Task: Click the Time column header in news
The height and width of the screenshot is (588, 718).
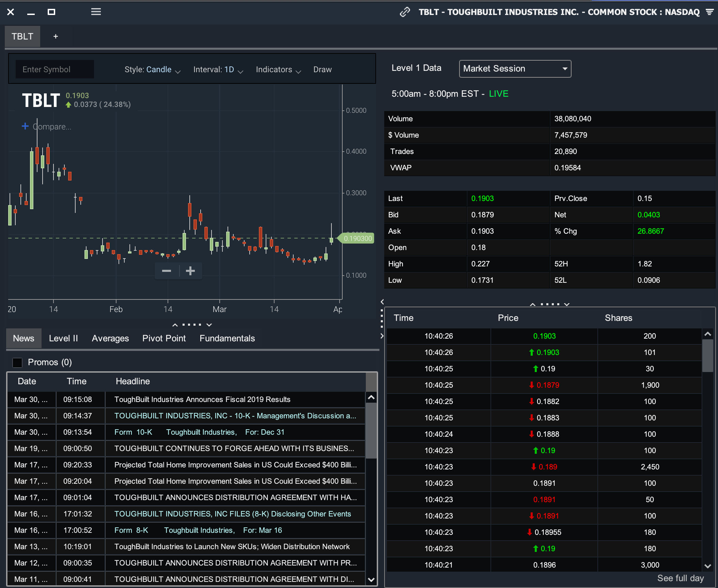Action: (x=77, y=381)
